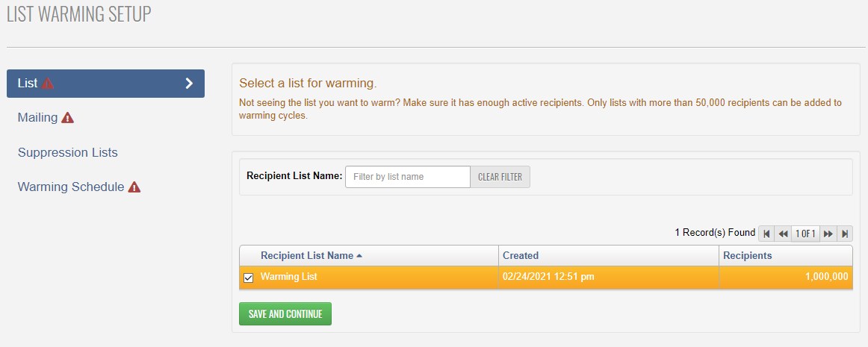Click the Warming Schedule warning icon
This screenshot has width=868, height=347.
(x=134, y=187)
